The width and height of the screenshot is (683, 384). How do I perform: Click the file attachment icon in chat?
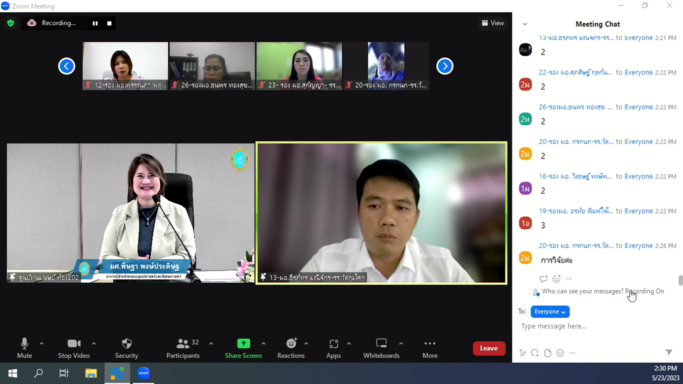pyautogui.click(x=548, y=353)
